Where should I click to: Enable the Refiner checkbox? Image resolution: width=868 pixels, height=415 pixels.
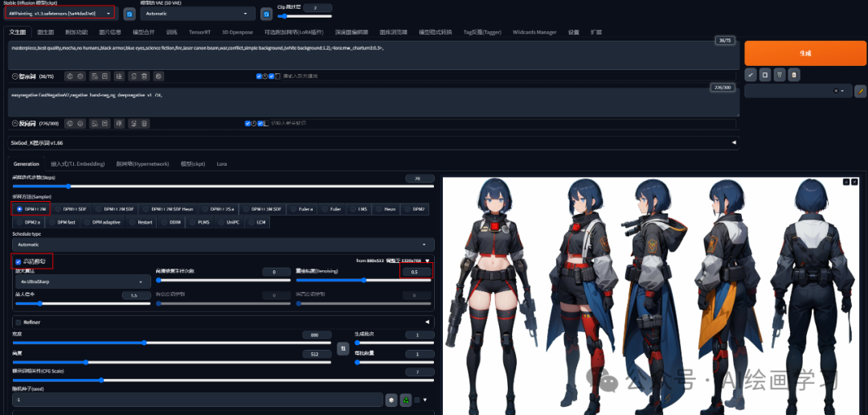[18, 322]
